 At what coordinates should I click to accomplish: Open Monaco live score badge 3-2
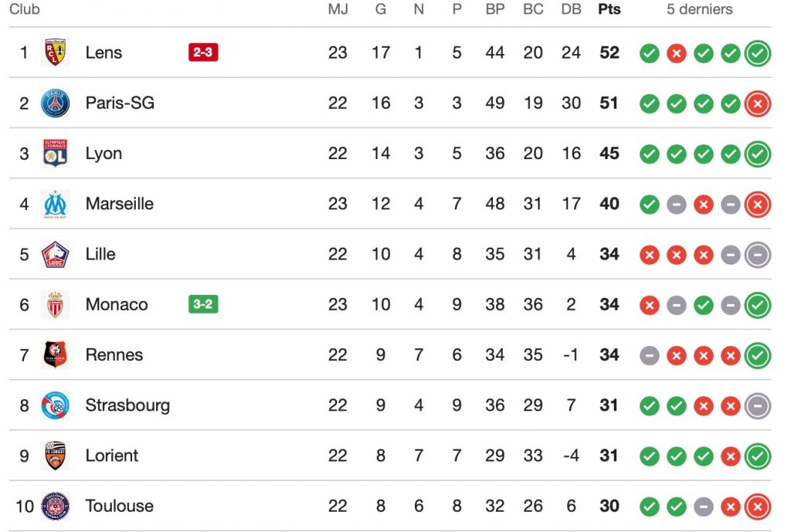tap(203, 304)
